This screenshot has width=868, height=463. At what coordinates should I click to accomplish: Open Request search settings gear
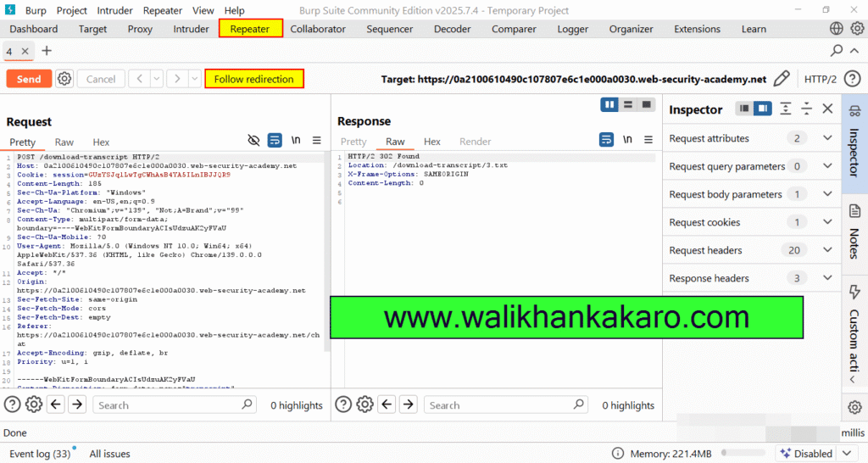(x=34, y=404)
